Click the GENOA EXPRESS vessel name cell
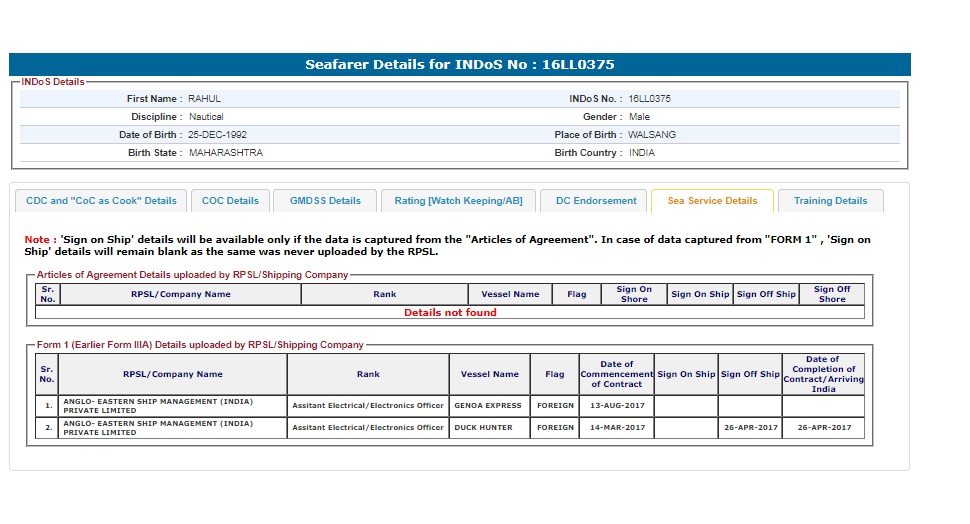The height and width of the screenshot is (524, 970). click(x=490, y=406)
